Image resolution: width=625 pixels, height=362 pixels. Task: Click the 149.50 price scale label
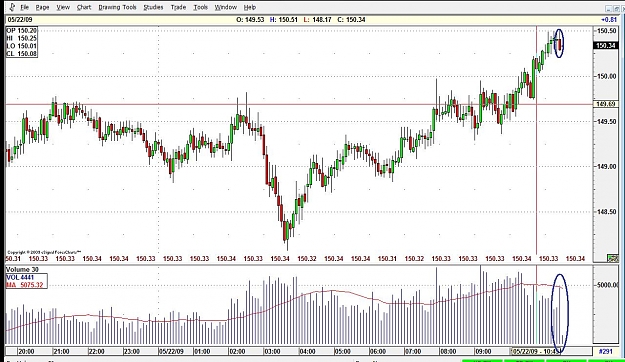606,121
